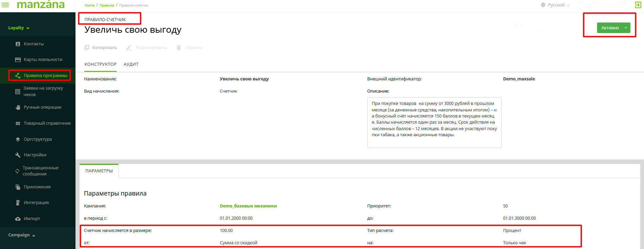Open the Demo_базовые механики campaign link

(248, 206)
